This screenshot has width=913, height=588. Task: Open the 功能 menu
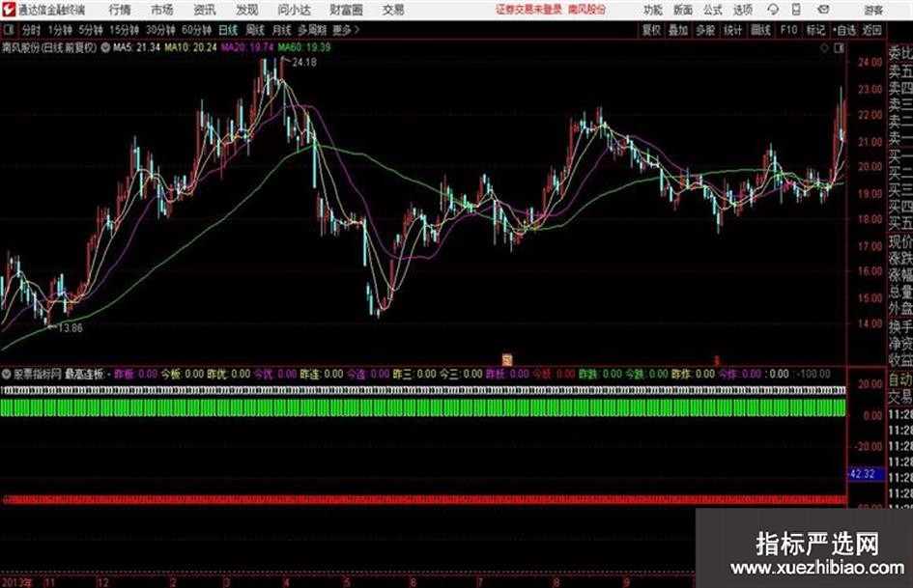pos(653,10)
